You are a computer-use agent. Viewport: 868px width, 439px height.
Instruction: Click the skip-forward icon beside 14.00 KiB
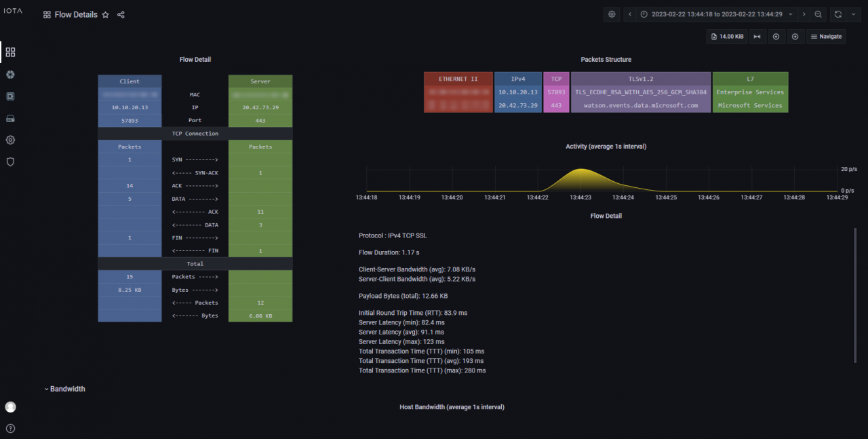pyautogui.click(x=757, y=36)
